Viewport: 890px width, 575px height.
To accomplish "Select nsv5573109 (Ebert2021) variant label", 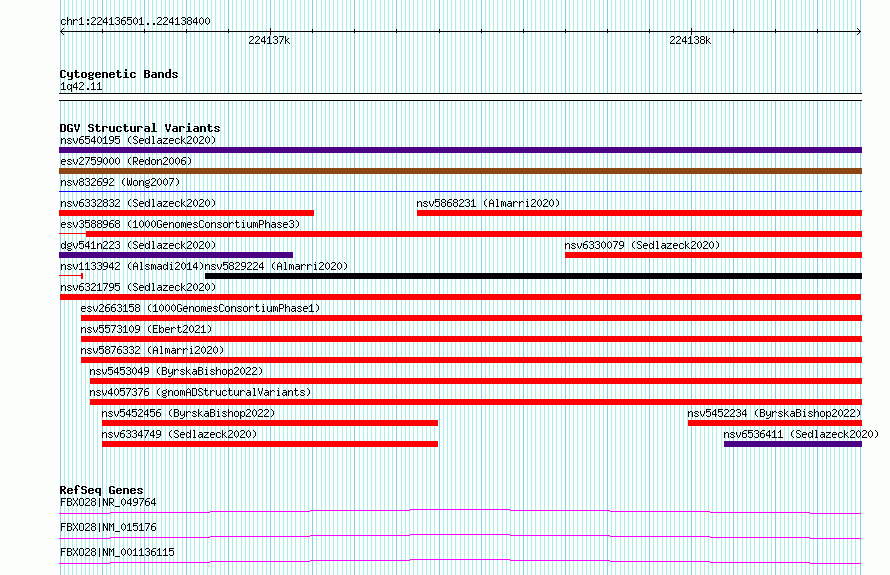I will point(146,329).
